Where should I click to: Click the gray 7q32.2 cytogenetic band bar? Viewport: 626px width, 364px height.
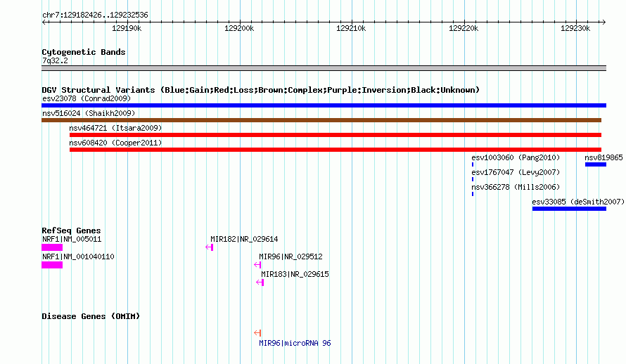pyautogui.click(x=324, y=68)
